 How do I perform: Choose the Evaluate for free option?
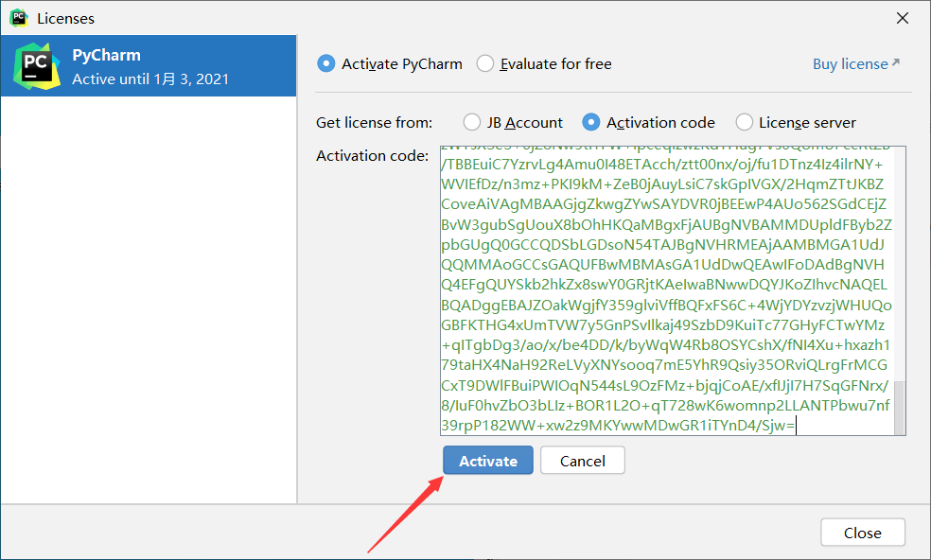pos(485,63)
